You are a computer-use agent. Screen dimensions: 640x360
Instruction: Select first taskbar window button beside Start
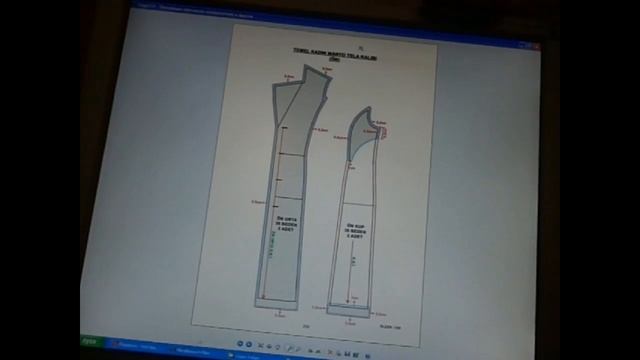pyautogui.click(x=137, y=346)
